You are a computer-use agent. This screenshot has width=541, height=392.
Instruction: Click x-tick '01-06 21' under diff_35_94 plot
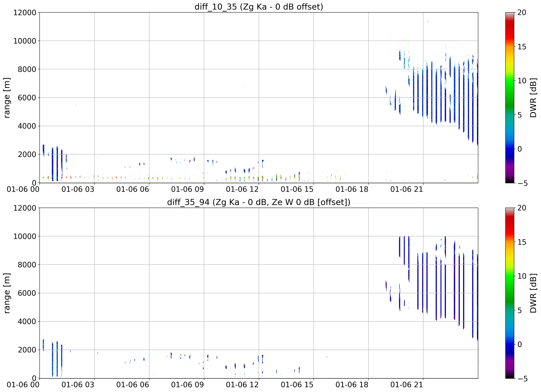pyautogui.click(x=407, y=385)
